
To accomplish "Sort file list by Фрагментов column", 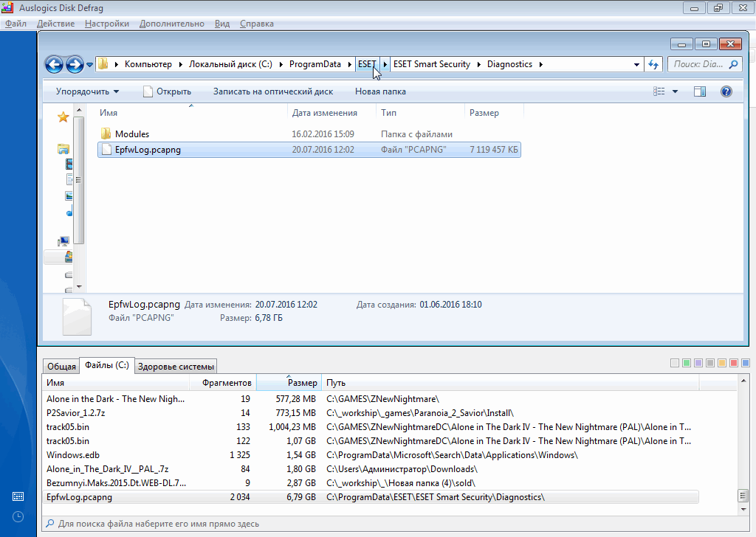I will (222, 383).
